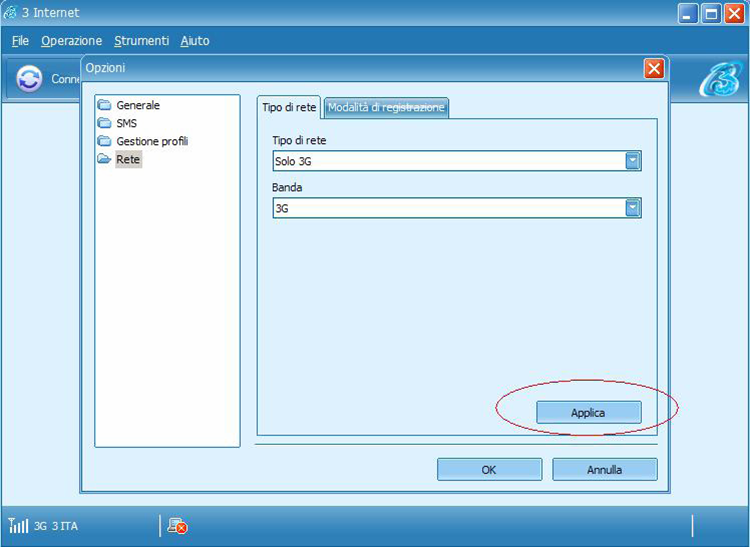Select the Tipo di rete tab
The image size is (750, 547).
pyautogui.click(x=289, y=108)
